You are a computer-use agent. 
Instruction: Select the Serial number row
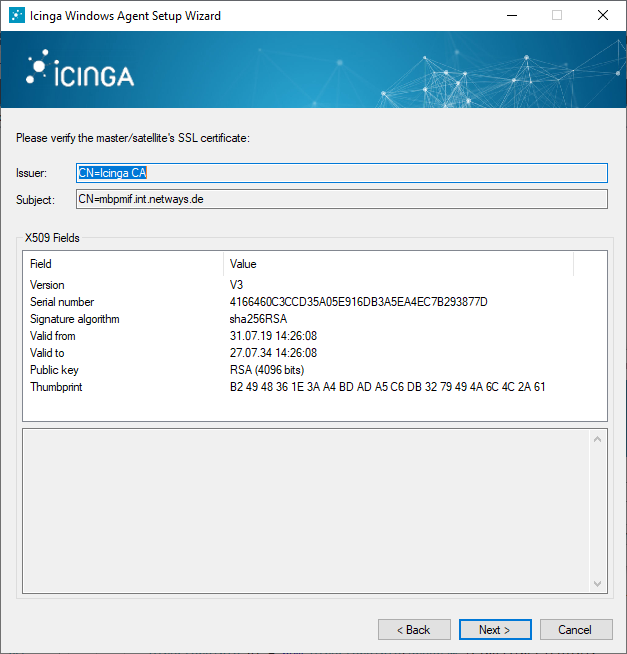pos(62,302)
